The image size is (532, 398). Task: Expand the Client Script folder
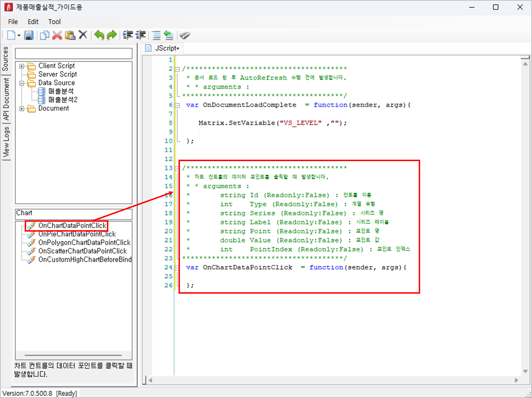tap(22, 66)
